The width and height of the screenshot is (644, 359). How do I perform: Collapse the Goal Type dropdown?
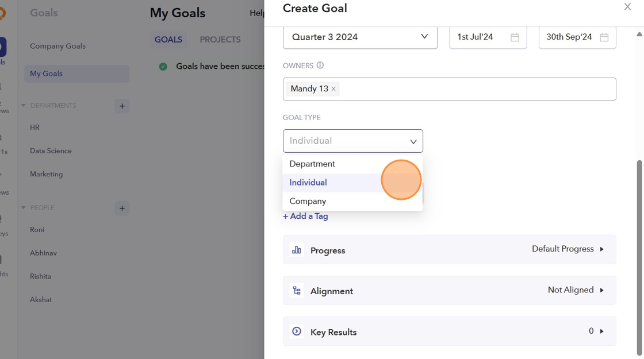(413, 141)
